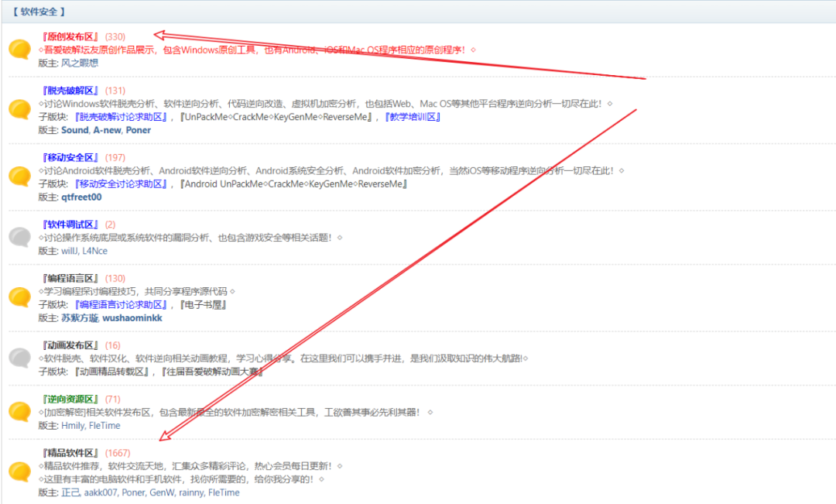The width and height of the screenshot is (836, 504).
Task: Click the gray bubble icon beside 软件调试区
Action: [19, 237]
